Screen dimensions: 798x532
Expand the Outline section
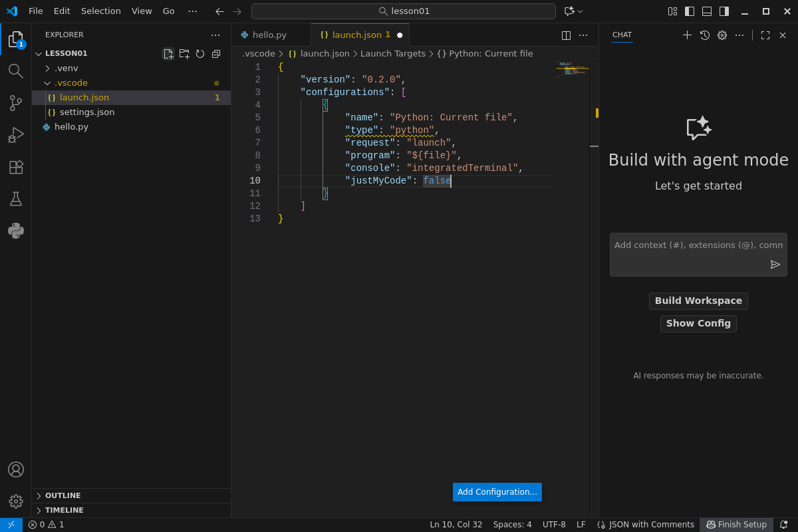tap(63, 496)
